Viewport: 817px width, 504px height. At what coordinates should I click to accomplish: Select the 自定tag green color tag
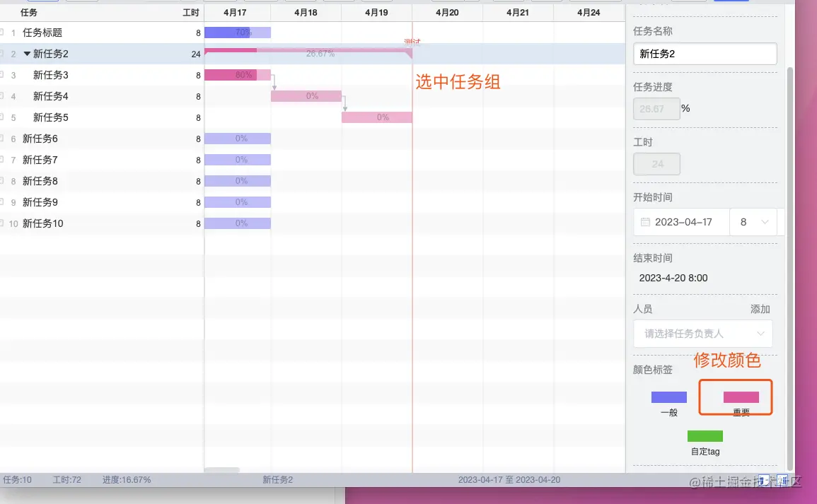[705, 437]
